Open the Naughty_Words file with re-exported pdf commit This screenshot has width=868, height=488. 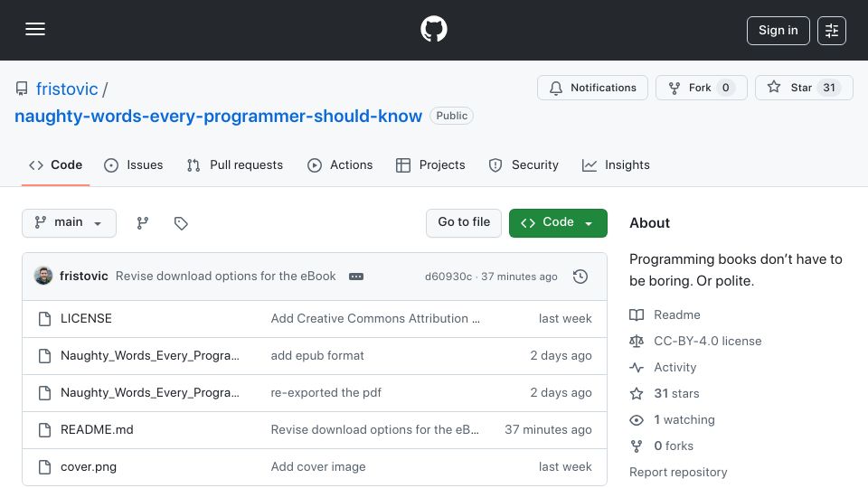point(149,393)
